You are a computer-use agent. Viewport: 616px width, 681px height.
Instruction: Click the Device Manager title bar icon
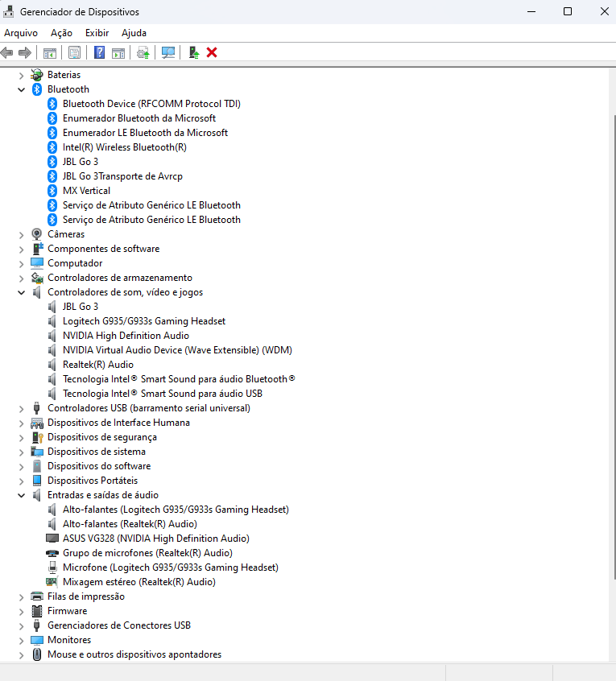tap(8, 12)
